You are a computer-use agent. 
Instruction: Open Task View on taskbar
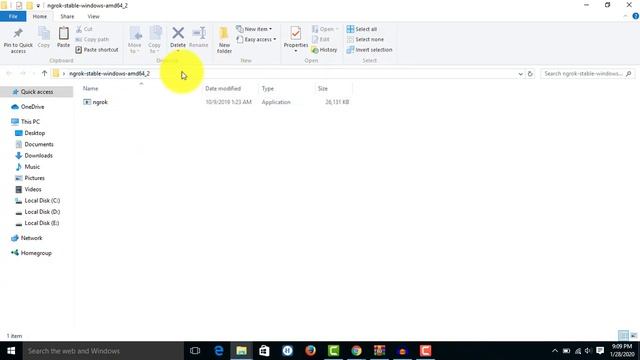(195, 351)
